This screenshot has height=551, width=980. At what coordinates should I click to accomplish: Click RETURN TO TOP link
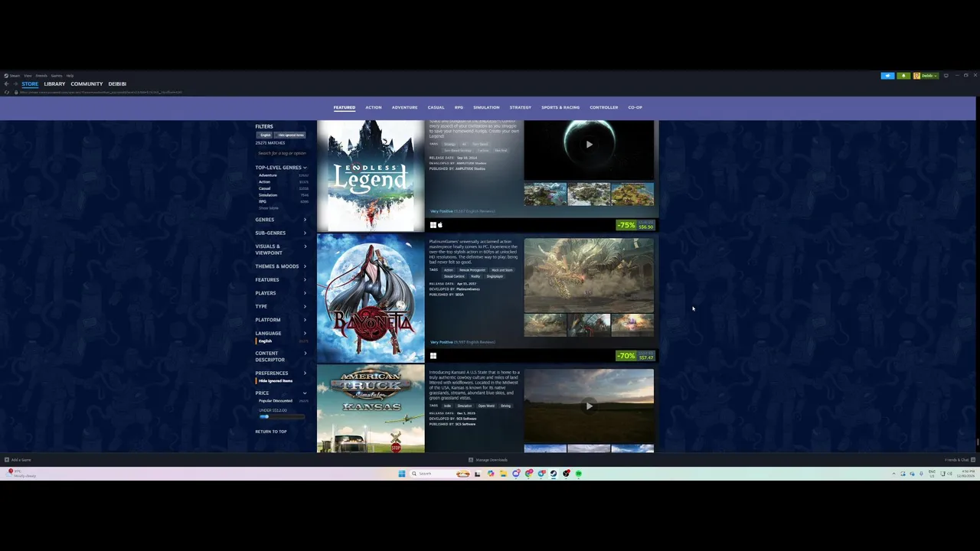pyautogui.click(x=271, y=432)
